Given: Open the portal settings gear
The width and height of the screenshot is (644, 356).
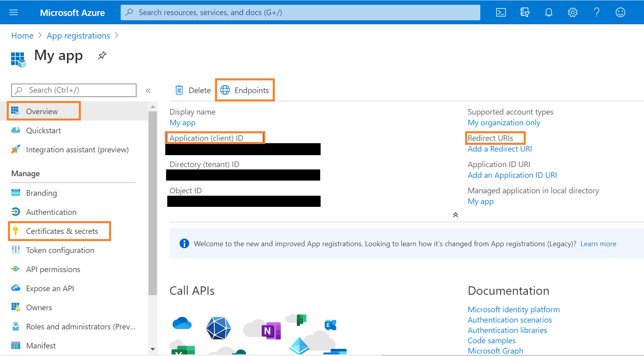Looking at the screenshot, I should pos(572,13).
